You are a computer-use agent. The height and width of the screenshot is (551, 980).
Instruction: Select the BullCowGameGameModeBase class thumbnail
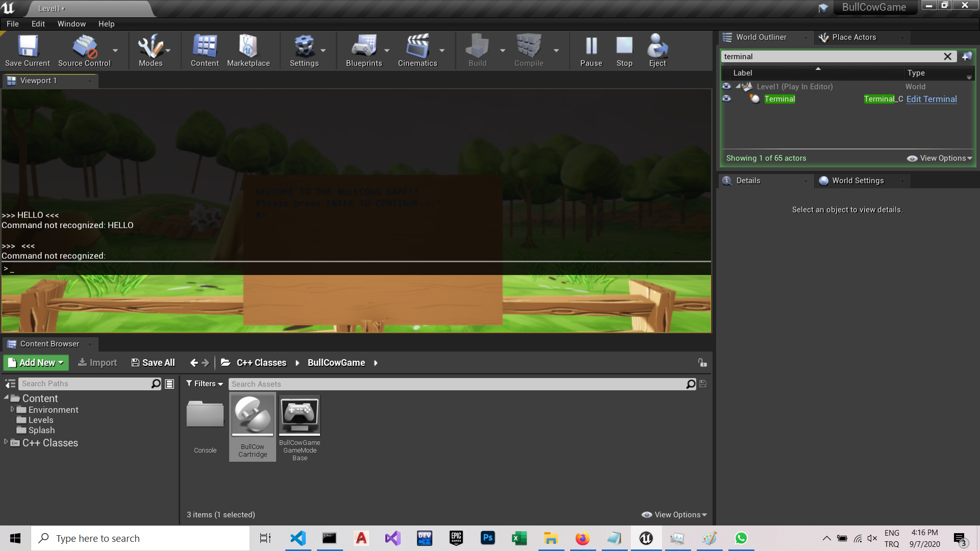300,415
